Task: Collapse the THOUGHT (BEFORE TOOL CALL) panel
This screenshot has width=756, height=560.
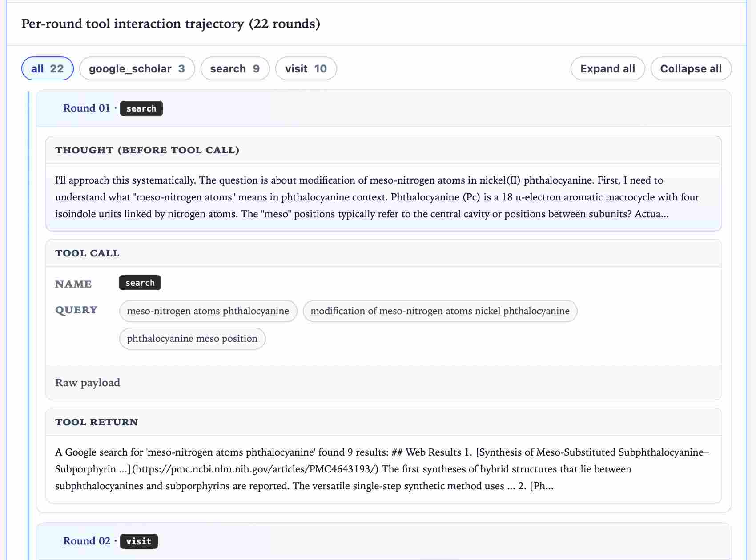Action: coord(147,150)
